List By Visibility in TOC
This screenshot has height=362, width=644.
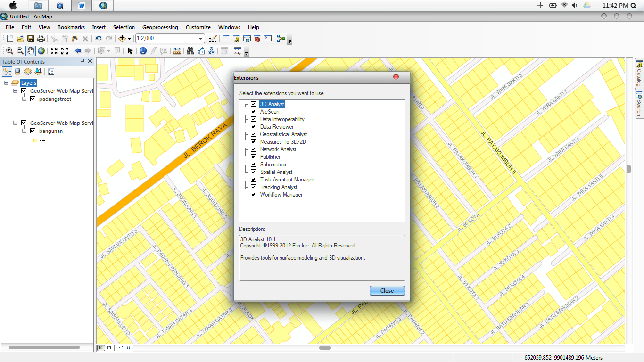(28, 72)
